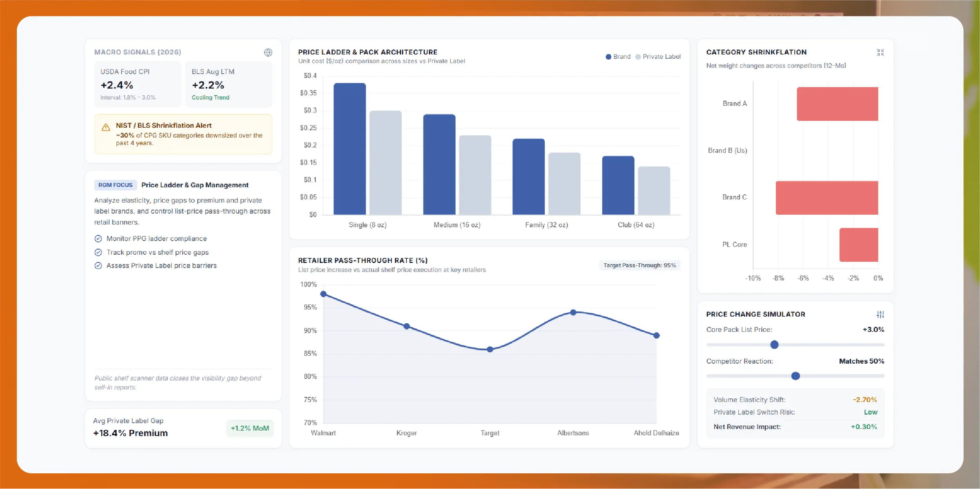Viewport: 980px width, 489px height.
Task: Click the Brand bar for Club (64 oz)
Action: pyautogui.click(x=618, y=185)
